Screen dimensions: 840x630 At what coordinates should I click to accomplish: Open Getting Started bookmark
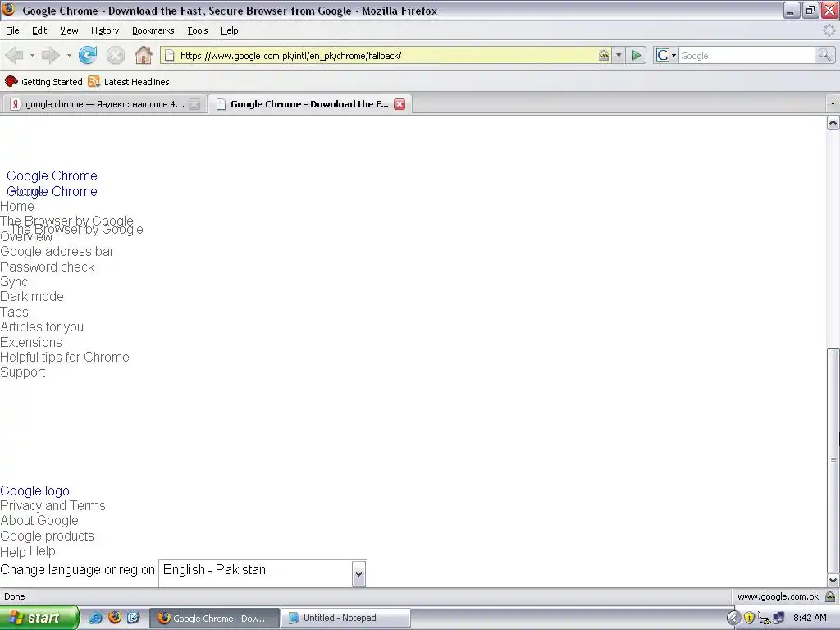click(x=44, y=82)
